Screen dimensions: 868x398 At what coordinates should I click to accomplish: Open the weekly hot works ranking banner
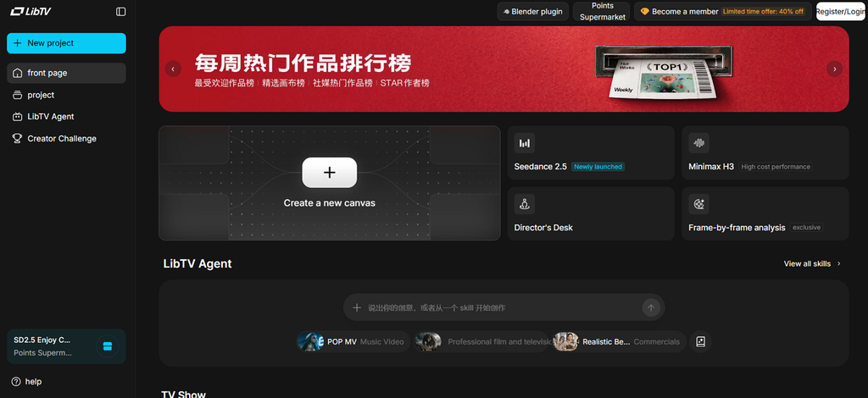(504, 69)
